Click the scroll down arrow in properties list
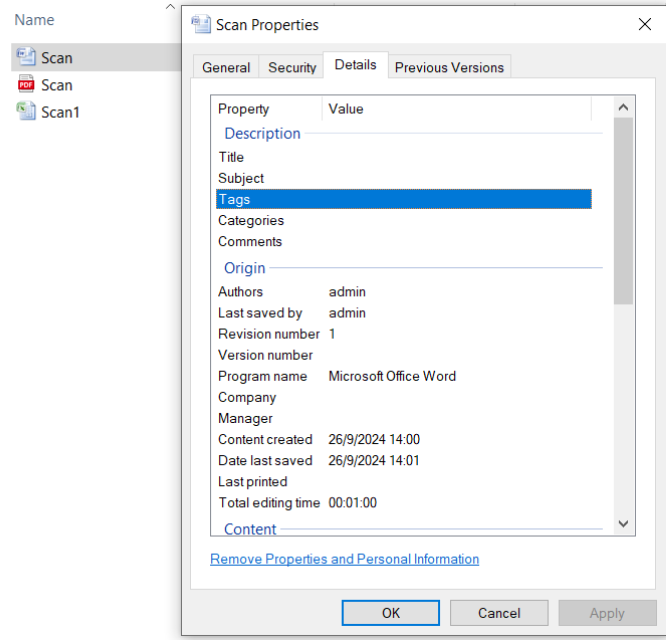Image resolution: width=666 pixels, height=640 pixels. (623, 524)
